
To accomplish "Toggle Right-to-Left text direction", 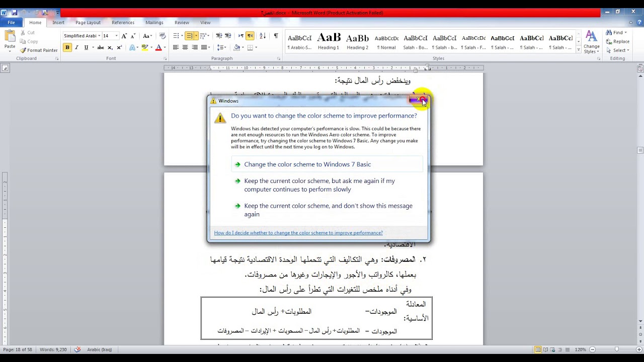I will 250,36.
